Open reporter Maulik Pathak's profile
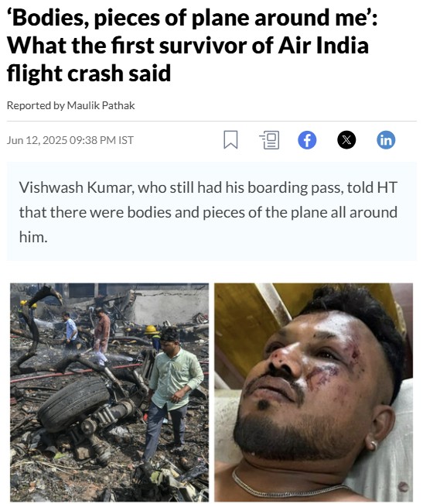Screen dimensions: 423x504 tap(101, 105)
